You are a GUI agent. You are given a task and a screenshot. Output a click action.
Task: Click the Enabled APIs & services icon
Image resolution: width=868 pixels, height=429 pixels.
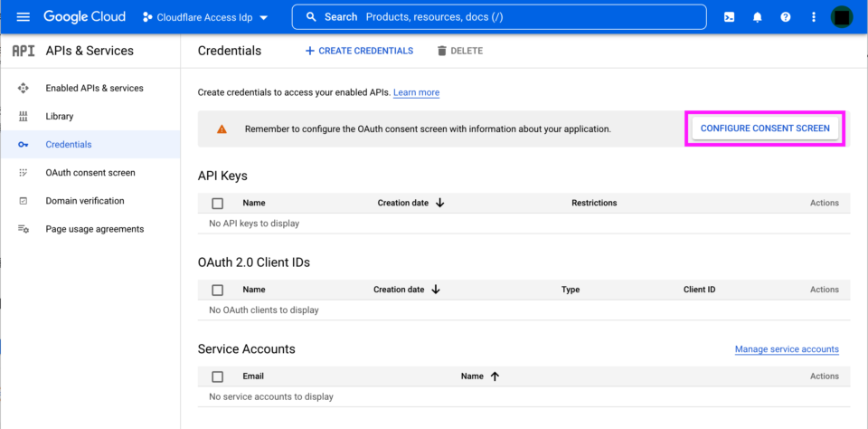tap(24, 88)
